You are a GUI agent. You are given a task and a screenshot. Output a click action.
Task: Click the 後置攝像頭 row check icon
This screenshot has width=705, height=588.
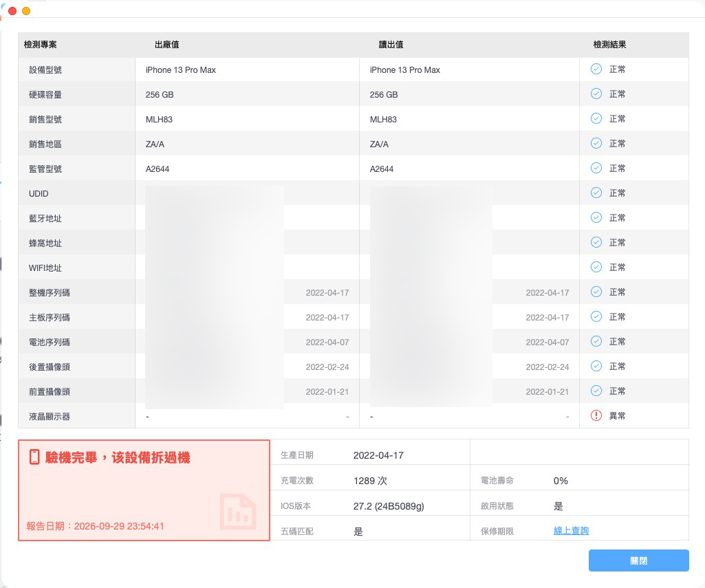(596, 366)
